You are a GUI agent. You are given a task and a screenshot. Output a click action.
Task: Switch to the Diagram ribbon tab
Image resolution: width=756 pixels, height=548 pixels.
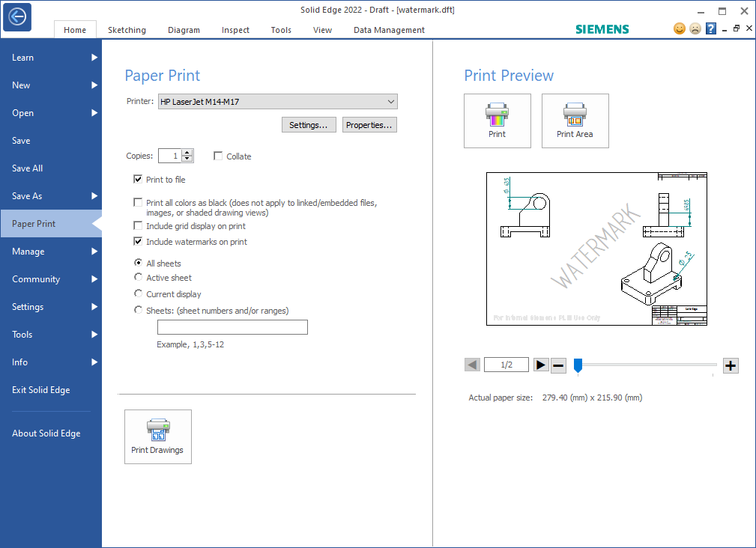pyautogui.click(x=184, y=30)
